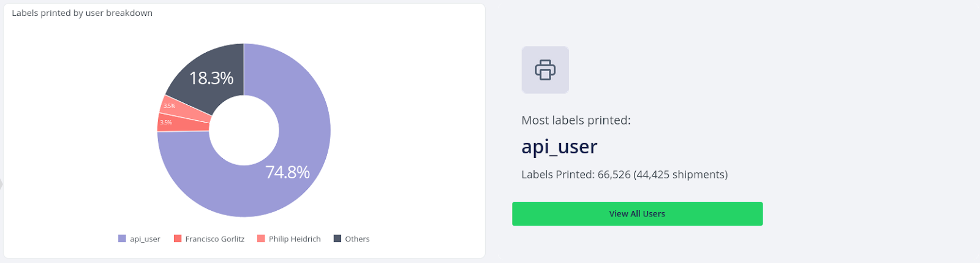Click the Francisco Gorlitz legend label text
This screenshot has width=980, height=263.
(x=215, y=239)
